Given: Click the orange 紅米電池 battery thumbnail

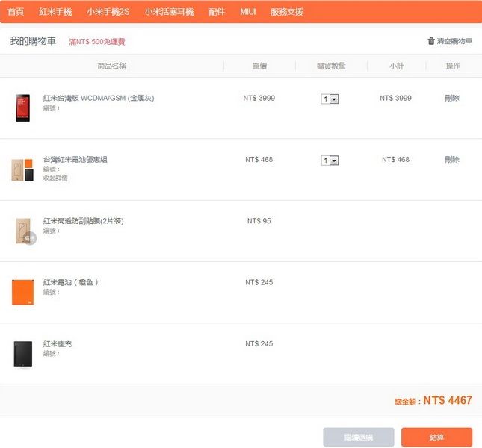Looking at the screenshot, I should pos(22,293).
